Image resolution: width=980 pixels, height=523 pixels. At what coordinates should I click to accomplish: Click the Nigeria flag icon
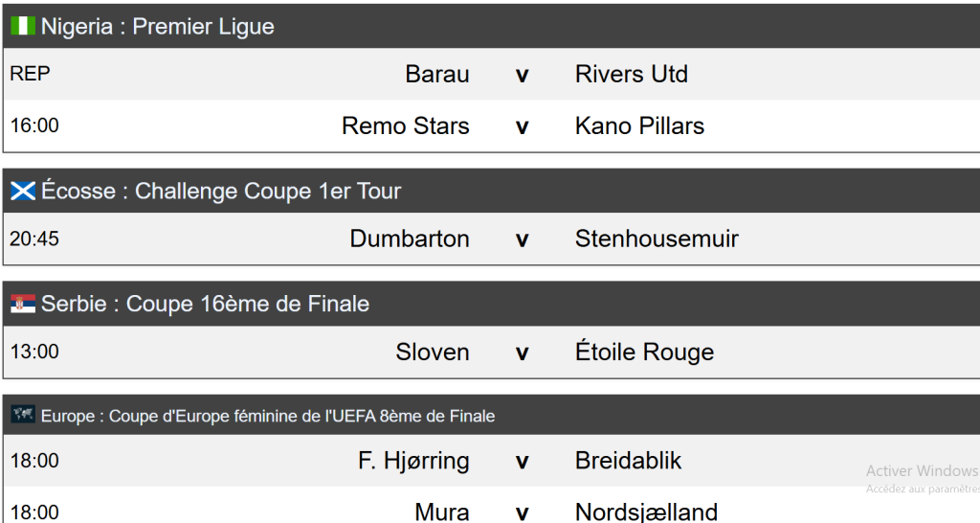tap(23, 26)
